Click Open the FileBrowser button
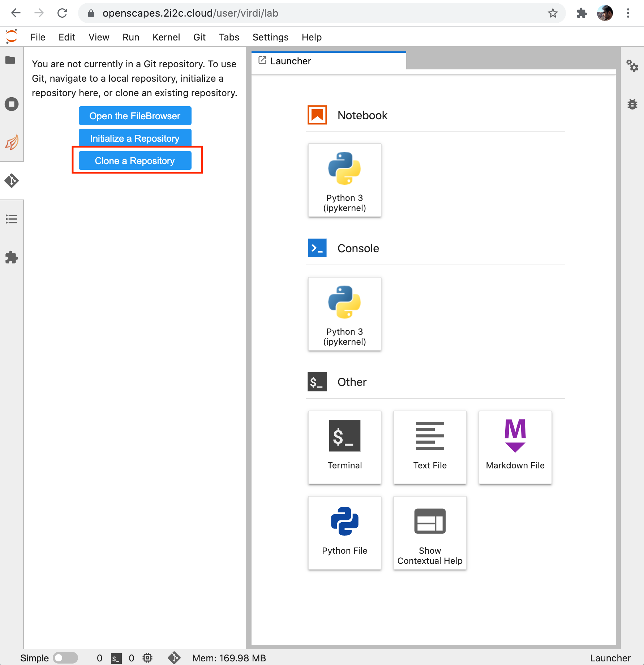 (135, 116)
